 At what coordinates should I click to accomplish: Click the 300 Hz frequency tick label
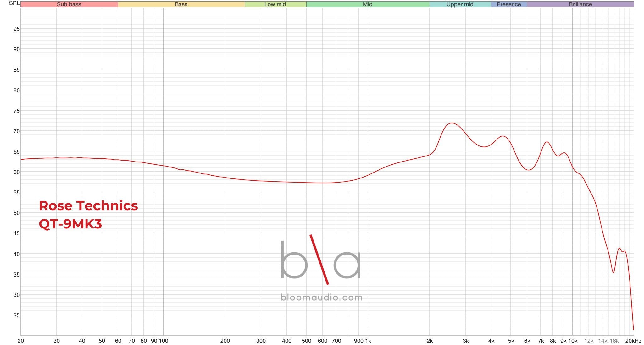[x=261, y=341]
